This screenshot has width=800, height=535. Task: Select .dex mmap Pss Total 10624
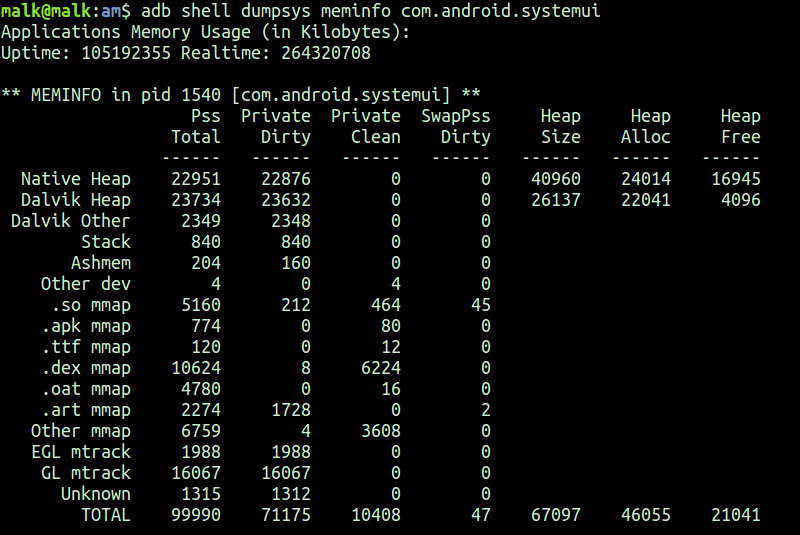point(196,368)
